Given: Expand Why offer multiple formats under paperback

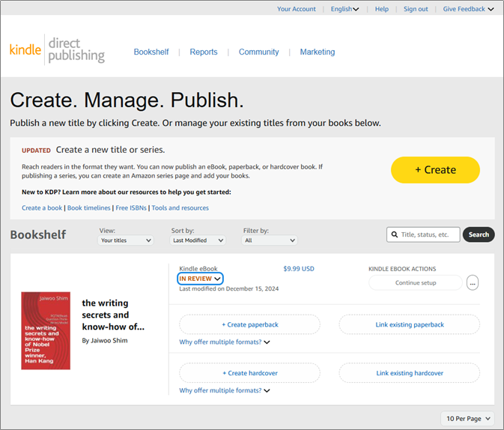Looking at the screenshot, I should coord(225,342).
